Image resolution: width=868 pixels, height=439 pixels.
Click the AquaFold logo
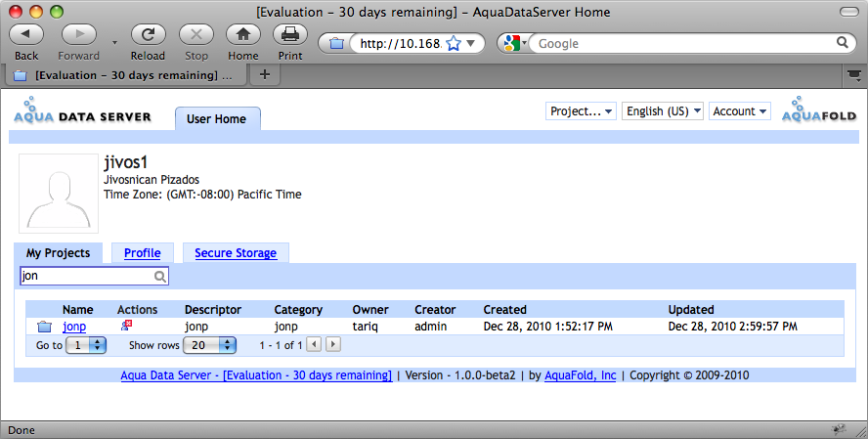pyautogui.click(x=819, y=110)
